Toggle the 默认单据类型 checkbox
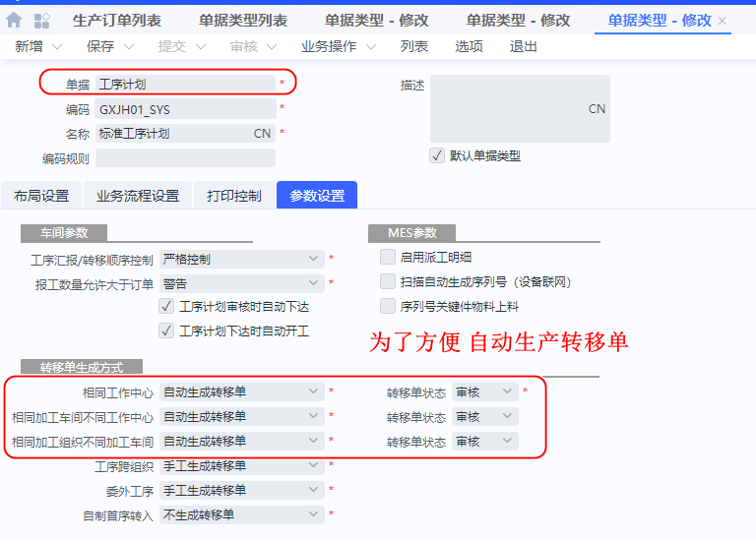This screenshot has height=541, width=756. click(x=437, y=155)
